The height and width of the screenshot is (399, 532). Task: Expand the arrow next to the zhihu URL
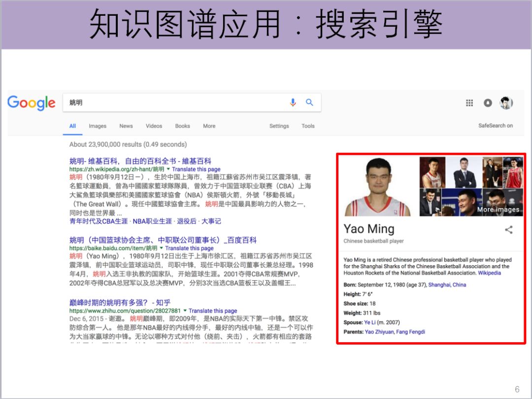(x=185, y=310)
